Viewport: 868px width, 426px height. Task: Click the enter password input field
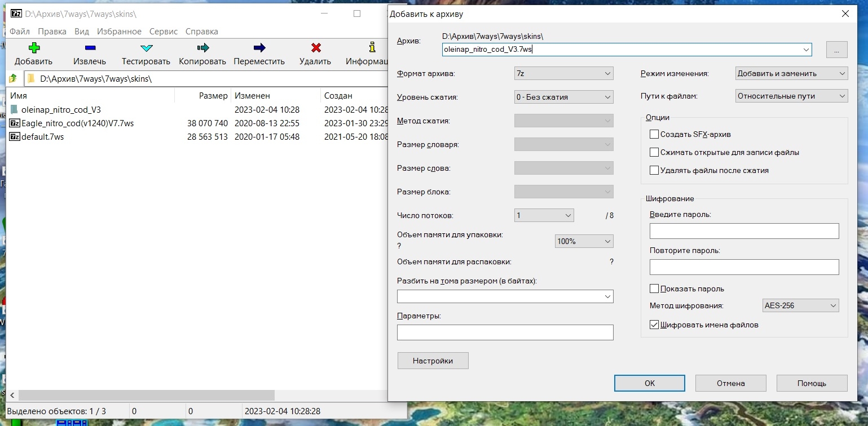pos(744,231)
